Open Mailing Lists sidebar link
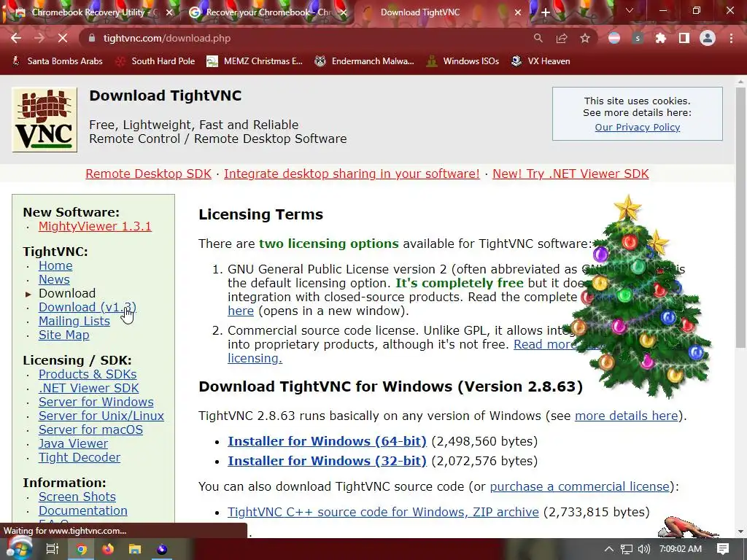 coord(74,321)
